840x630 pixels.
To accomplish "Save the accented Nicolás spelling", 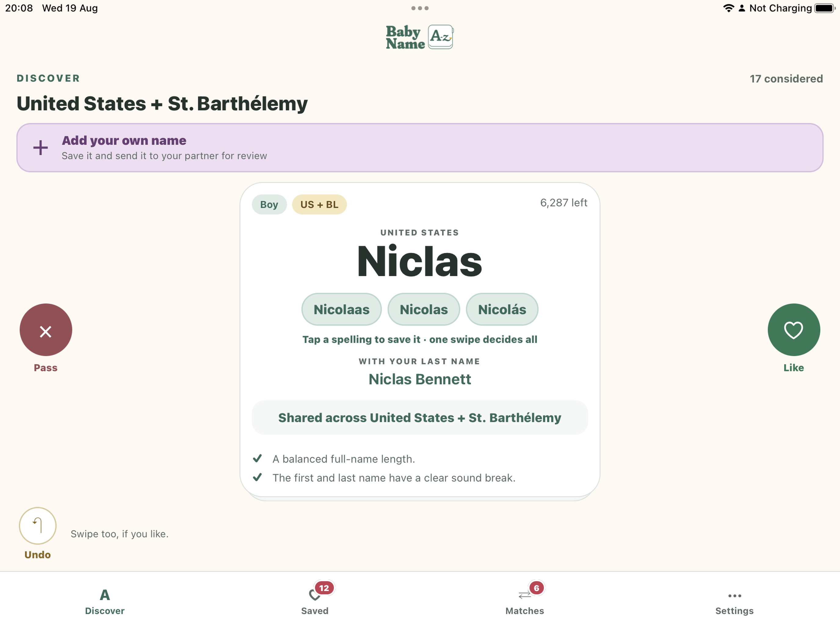I will [501, 309].
